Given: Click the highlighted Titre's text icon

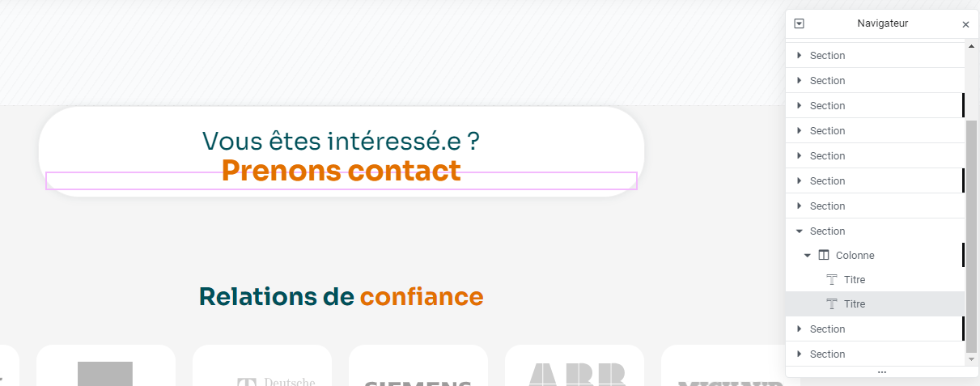Looking at the screenshot, I should [x=831, y=303].
